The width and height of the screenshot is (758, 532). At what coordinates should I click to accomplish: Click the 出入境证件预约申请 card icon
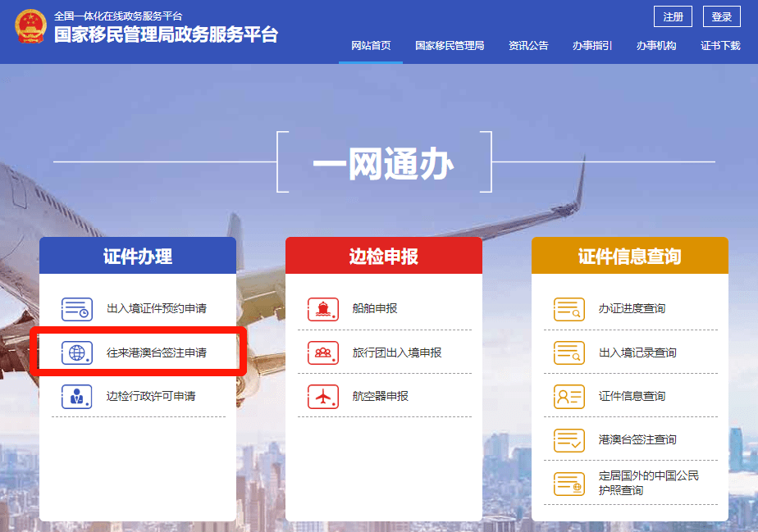coord(77,309)
